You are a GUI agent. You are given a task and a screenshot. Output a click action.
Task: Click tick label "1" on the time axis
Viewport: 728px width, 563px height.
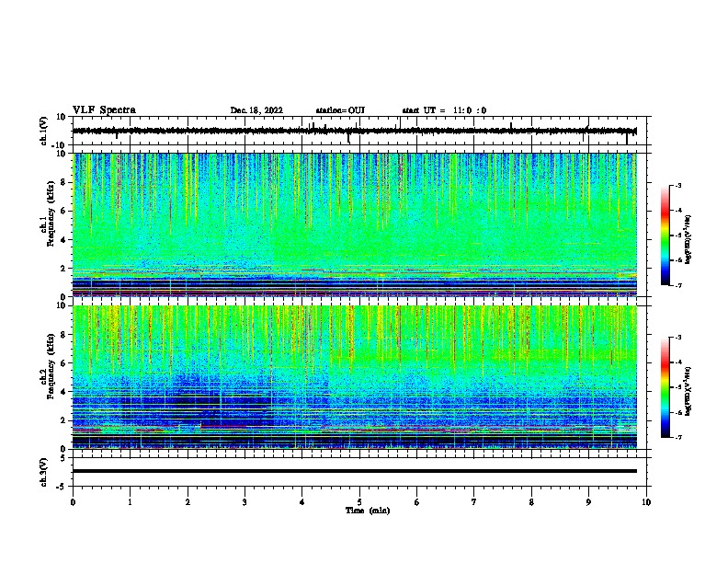tap(130, 502)
